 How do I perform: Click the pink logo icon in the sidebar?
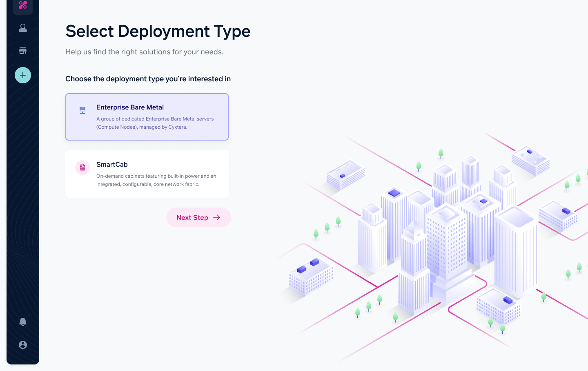click(23, 5)
